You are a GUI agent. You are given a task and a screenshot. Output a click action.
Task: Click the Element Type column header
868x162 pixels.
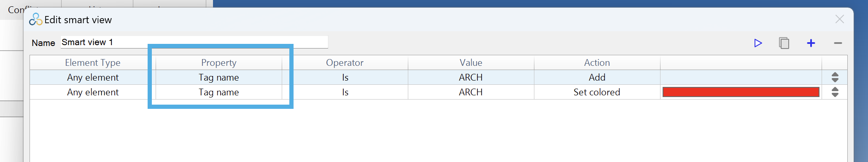click(93, 62)
